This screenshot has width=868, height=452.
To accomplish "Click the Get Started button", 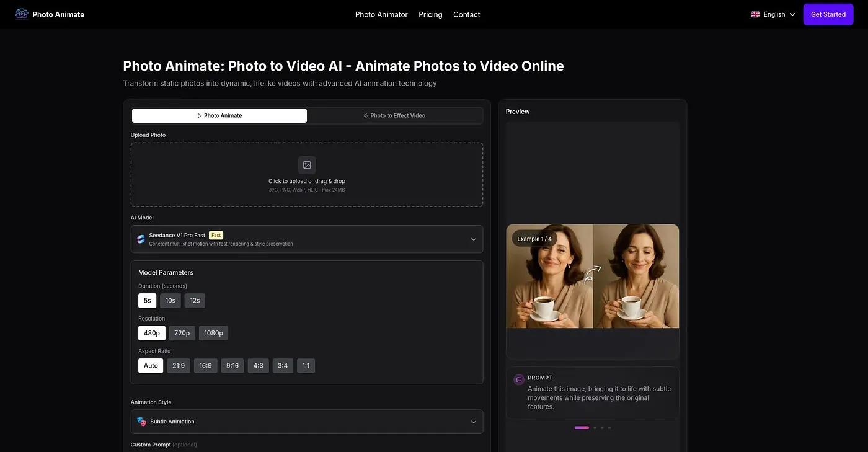I will pos(828,14).
